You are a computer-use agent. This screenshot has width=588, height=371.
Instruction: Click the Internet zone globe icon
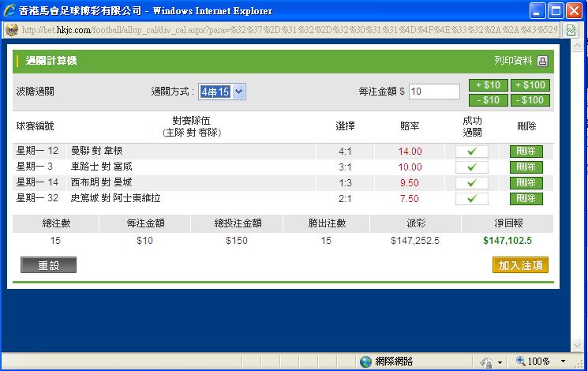(x=365, y=362)
